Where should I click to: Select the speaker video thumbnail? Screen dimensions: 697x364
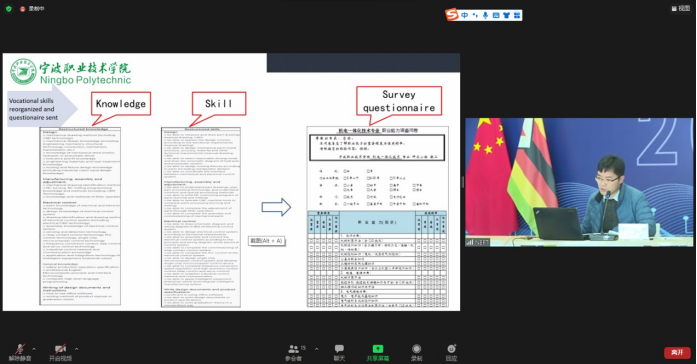click(579, 182)
